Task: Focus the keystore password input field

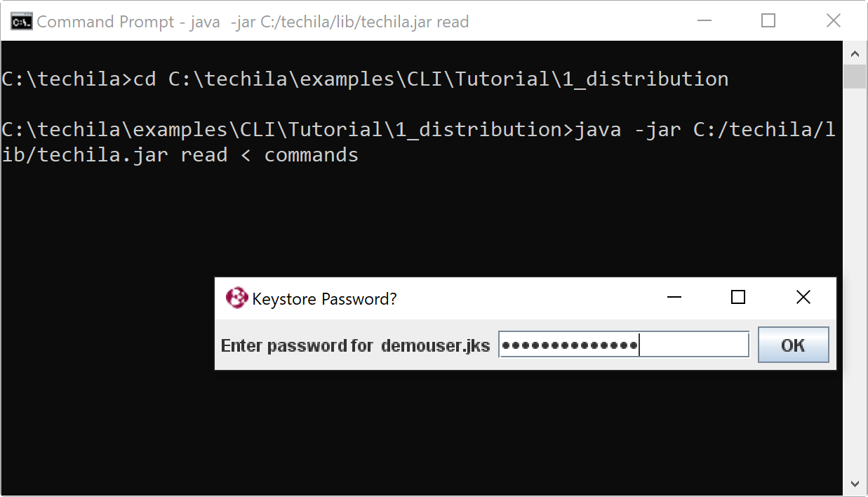Action: 623,345
